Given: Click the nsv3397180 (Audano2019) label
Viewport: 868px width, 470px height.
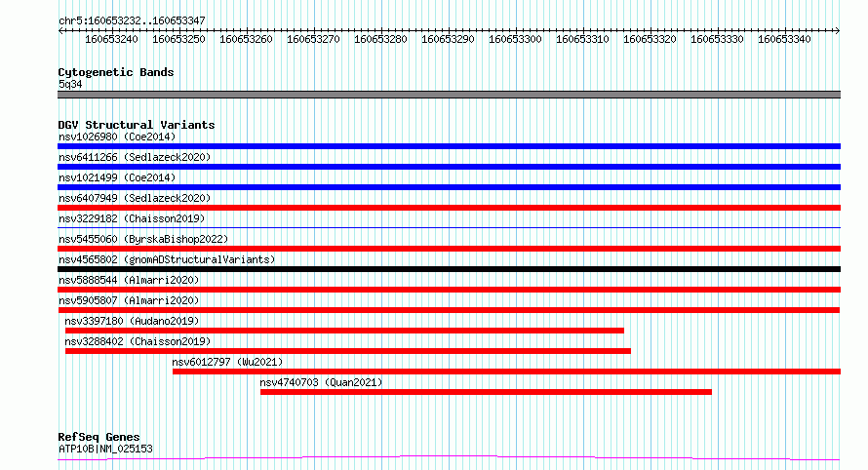Looking at the screenshot, I should pyautogui.click(x=132, y=321).
